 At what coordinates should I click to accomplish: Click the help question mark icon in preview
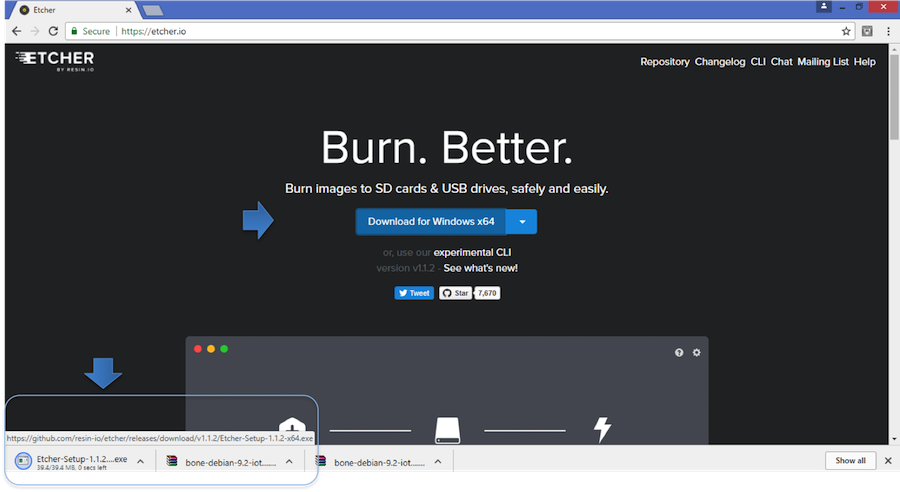click(679, 352)
